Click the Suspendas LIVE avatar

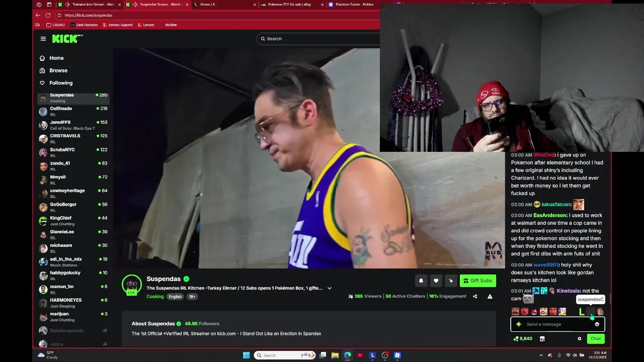pyautogui.click(x=132, y=285)
